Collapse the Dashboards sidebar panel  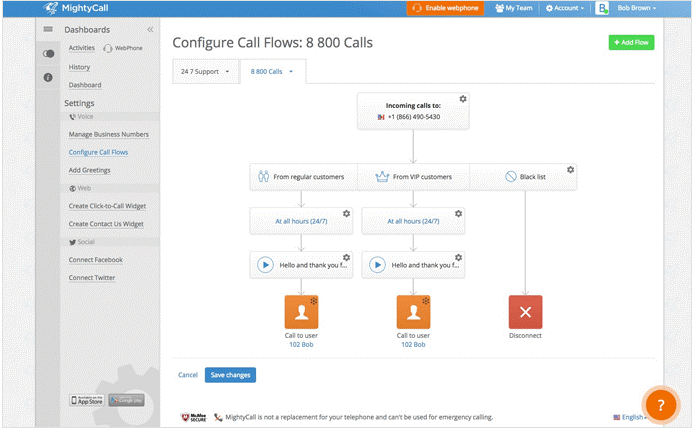pyautogui.click(x=150, y=29)
